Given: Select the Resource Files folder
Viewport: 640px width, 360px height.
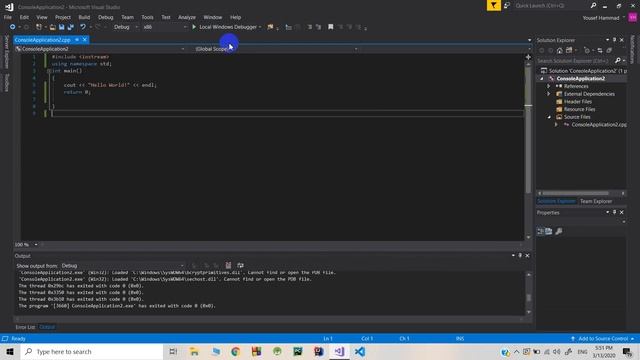Looking at the screenshot, I should [579, 109].
